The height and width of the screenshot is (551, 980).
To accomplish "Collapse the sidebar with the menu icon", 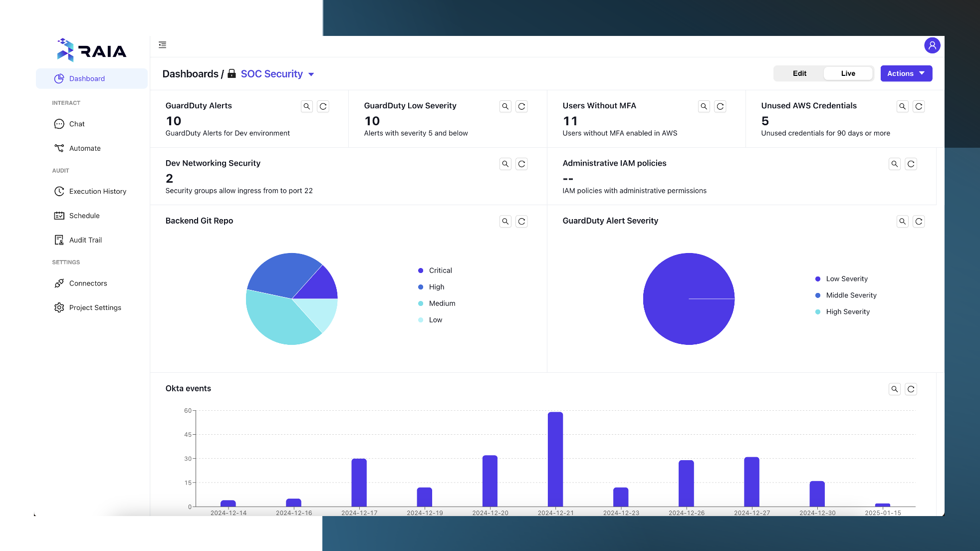I will (163, 45).
